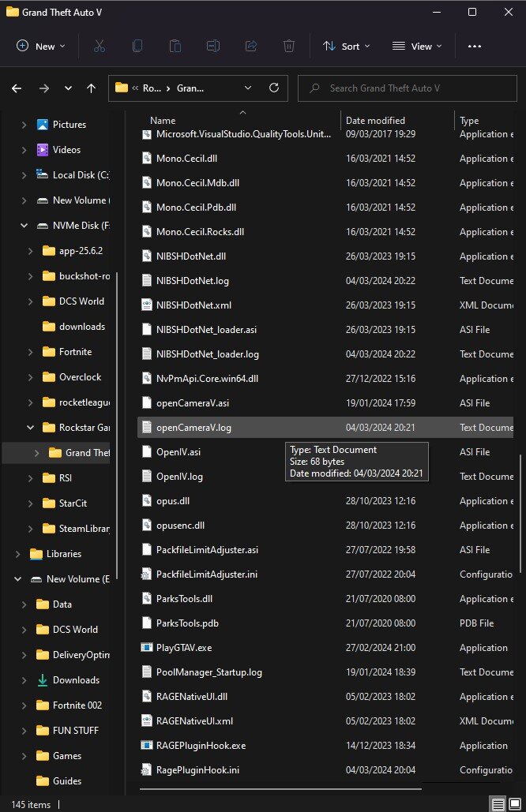Go forward with the right arrow
The width and height of the screenshot is (526, 812).
point(44,88)
